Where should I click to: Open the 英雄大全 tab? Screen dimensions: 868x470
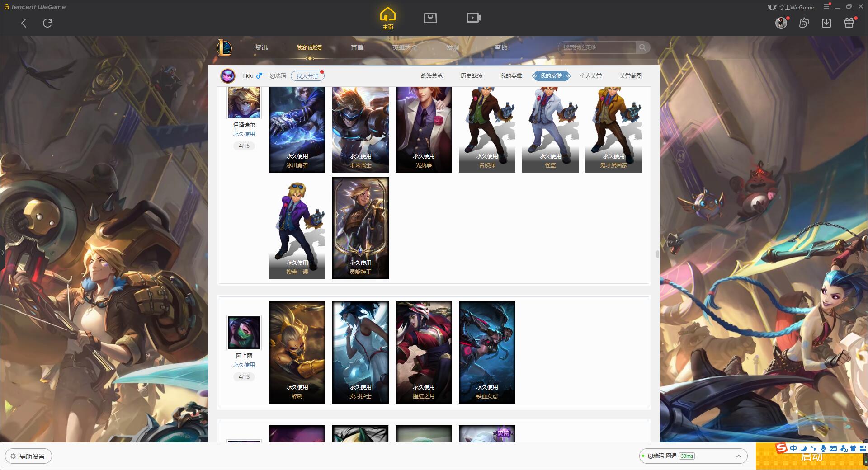point(405,47)
